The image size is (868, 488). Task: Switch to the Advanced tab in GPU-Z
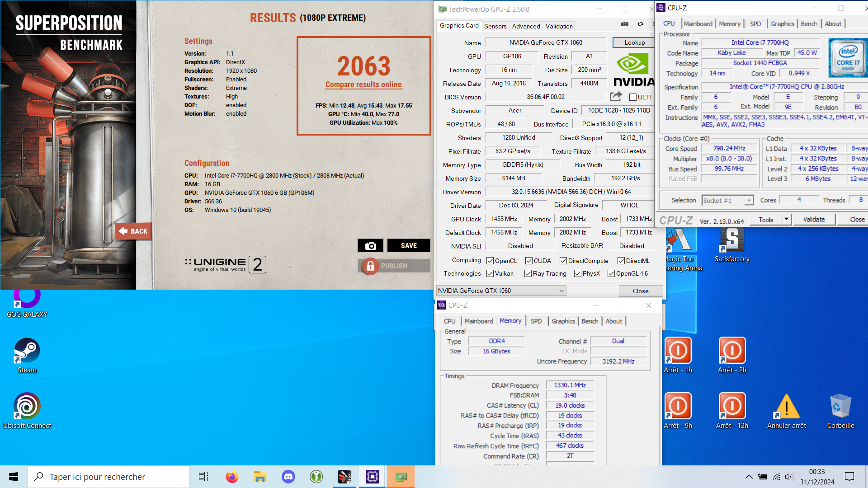[x=526, y=26]
